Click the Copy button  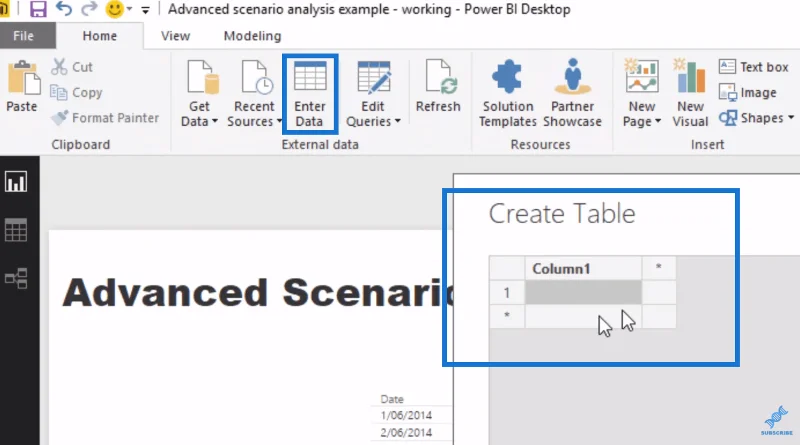[x=77, y=92]
